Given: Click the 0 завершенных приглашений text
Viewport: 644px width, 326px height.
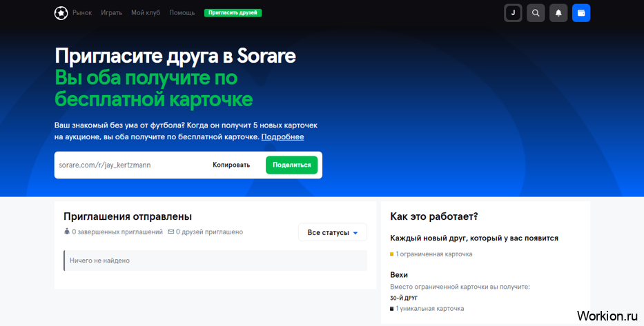Looking at the screenshot, I should pyautogui.click(x=117, y=232).
